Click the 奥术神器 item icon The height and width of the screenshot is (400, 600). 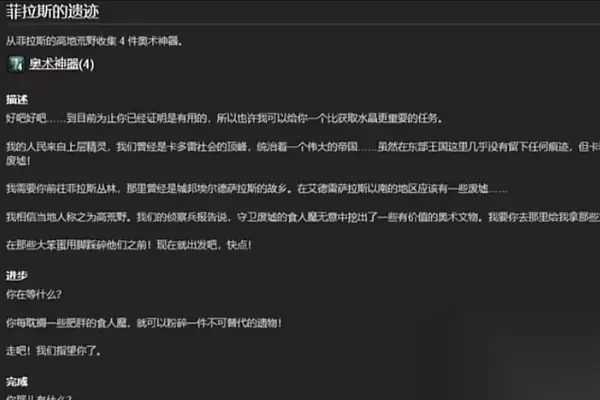[x=16, y=64]
